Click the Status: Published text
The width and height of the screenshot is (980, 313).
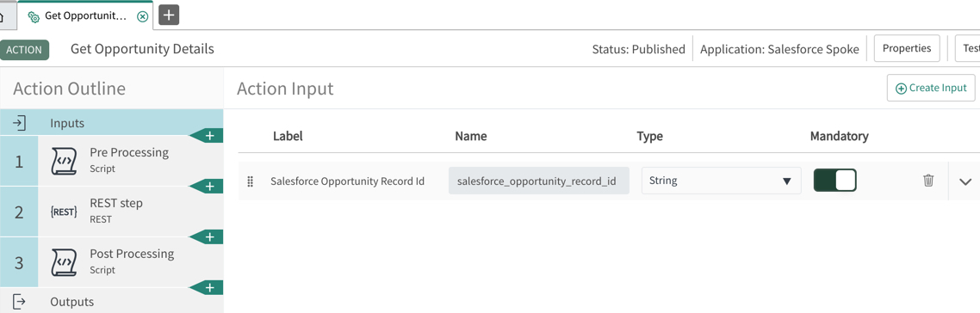[638, 49]
